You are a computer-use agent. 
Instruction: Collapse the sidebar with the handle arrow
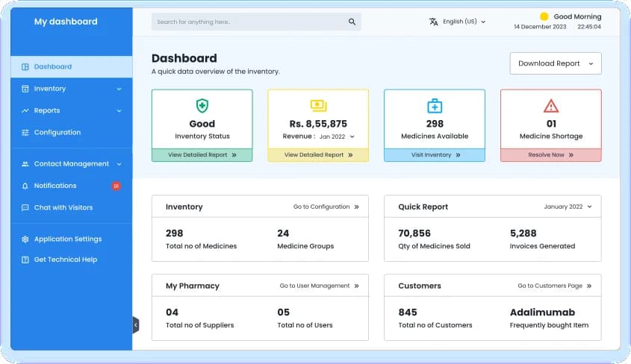pyautogui.click(x=135, y=324)
